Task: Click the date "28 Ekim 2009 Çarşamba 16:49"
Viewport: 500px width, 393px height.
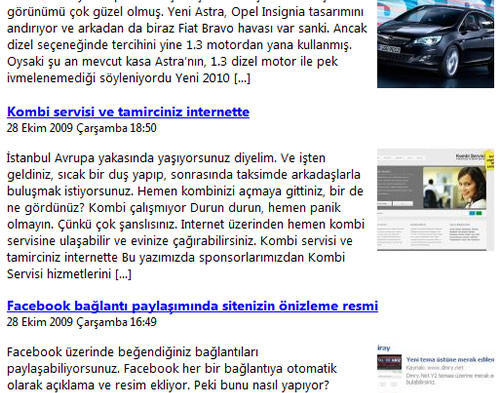Action: coord(82,322)
